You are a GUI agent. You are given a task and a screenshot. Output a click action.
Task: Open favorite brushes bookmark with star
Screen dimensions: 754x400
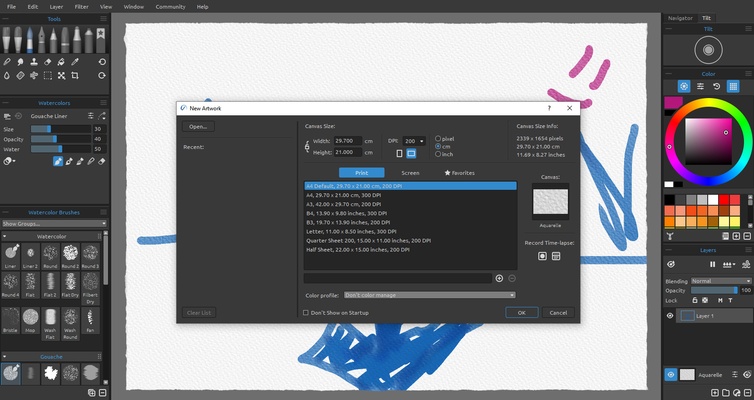click(x=101, y=39)
